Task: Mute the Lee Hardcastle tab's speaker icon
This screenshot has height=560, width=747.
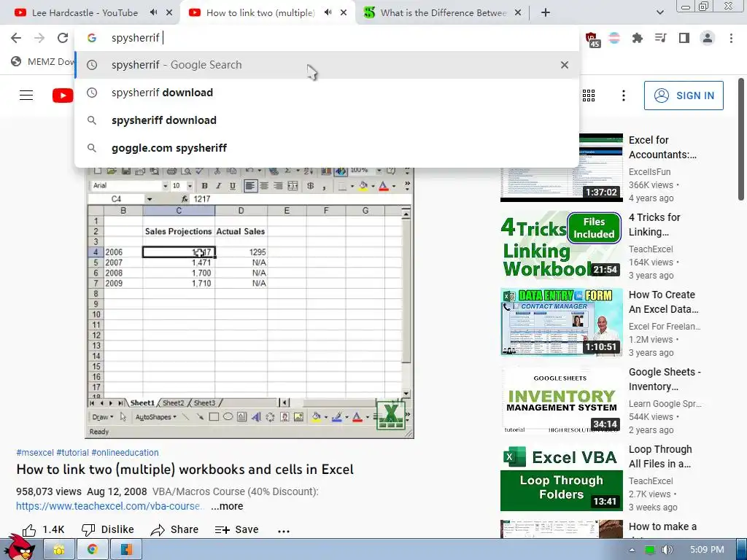Action: 153,12
